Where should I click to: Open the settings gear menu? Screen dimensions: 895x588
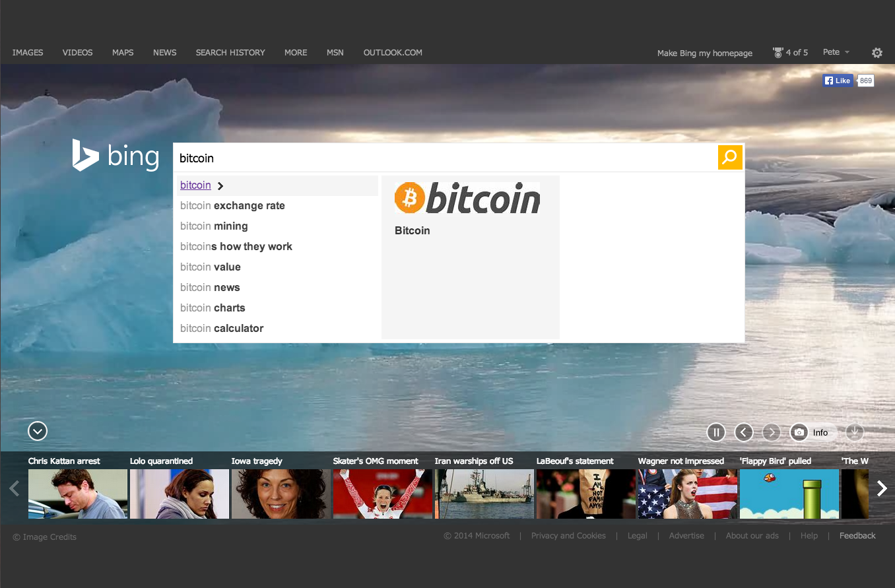pyautogui.click(x=877, y=52)
